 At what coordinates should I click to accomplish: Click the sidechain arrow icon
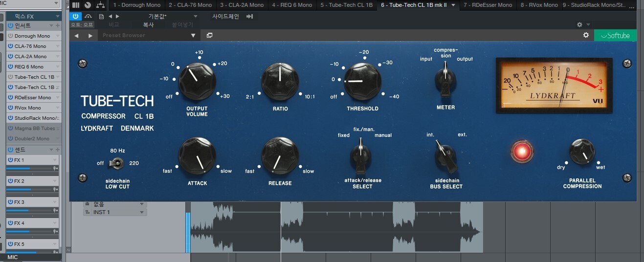pyautogui.click(x=250, y=16)
